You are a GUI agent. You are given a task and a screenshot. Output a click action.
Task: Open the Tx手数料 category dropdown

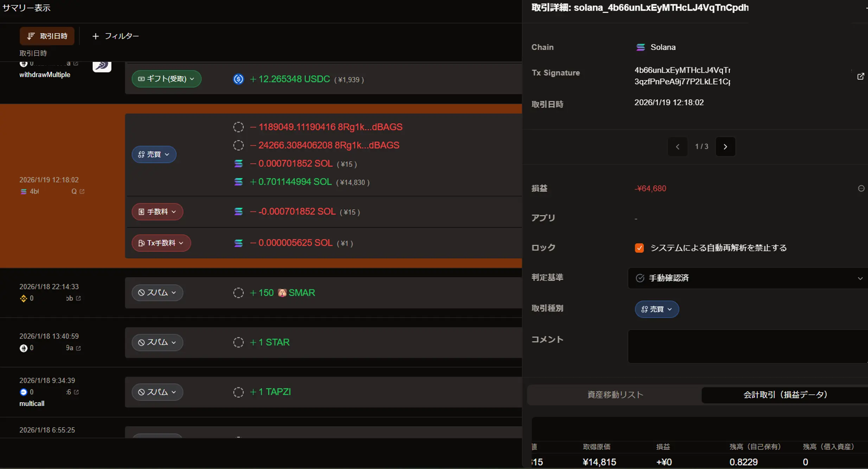[161, 243]
